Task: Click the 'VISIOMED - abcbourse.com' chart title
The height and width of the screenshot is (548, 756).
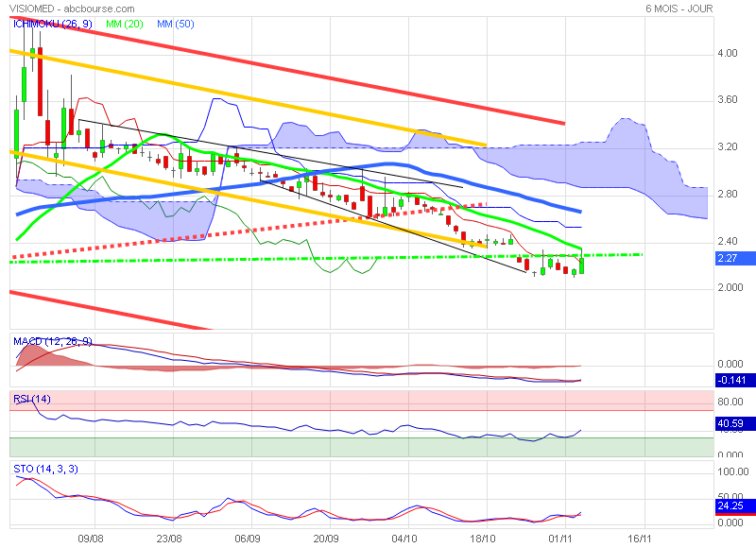Action: pyautogui.click(x=72, y=9)
